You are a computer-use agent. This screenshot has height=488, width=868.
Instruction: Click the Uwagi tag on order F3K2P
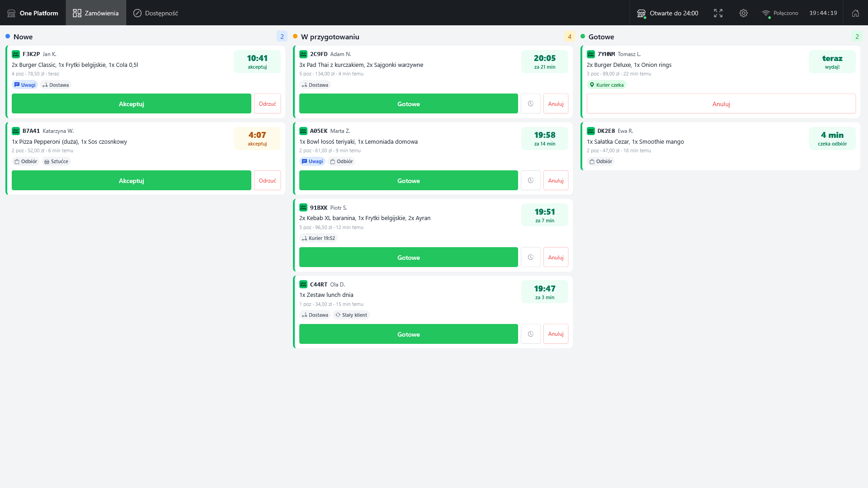tap(25, 85)
